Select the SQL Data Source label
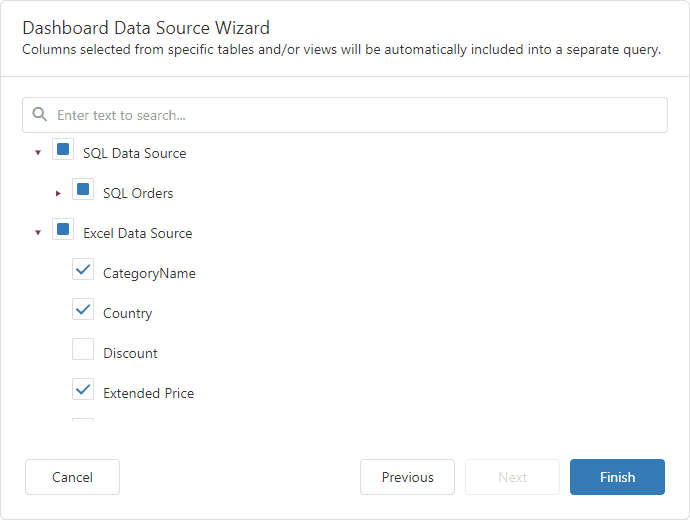 [x=134, y=153]
